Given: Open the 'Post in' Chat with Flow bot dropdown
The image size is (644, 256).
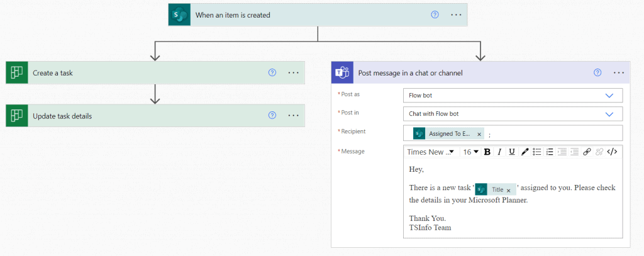Looking at the screenshot, I should pos(513,114).
